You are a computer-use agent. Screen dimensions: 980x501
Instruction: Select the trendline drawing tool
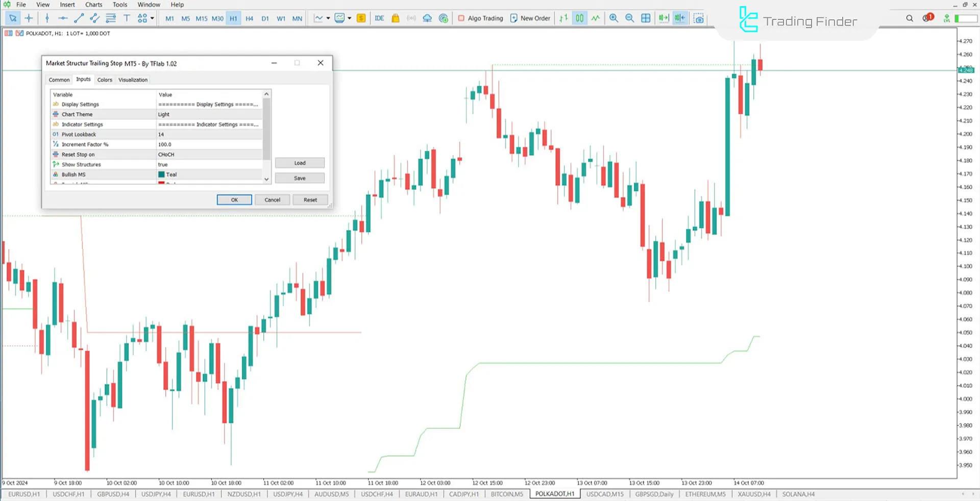tap(78, 18)
